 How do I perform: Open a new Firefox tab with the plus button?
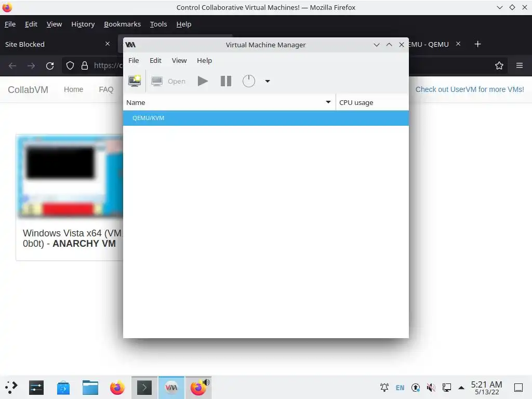click(x=477, y=44)
